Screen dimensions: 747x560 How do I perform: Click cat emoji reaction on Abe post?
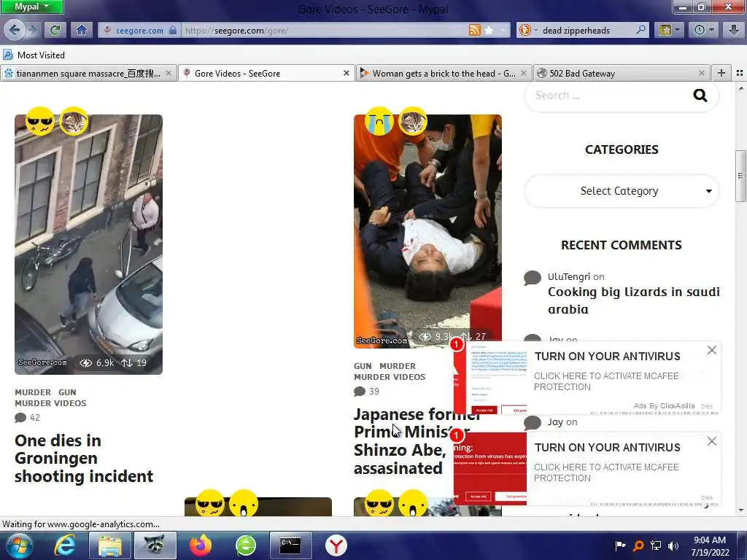pos(413,122)
